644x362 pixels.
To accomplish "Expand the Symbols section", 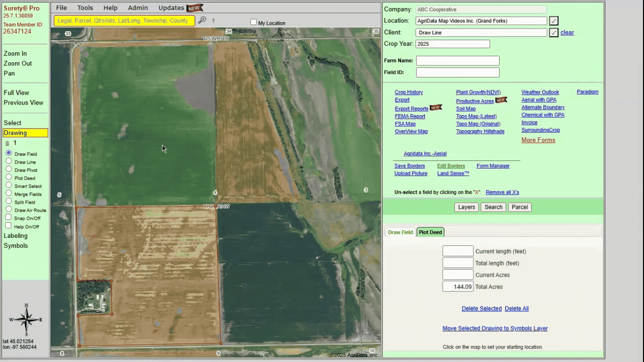I will click(x=15, y=245).
